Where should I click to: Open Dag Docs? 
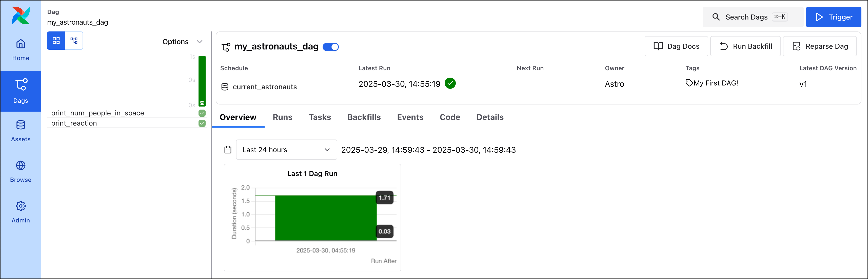pos(676,46)
